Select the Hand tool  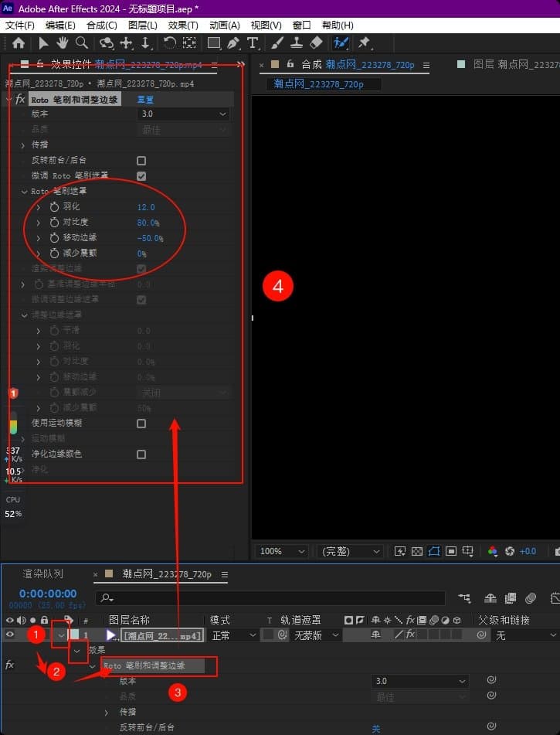point(62,43)
